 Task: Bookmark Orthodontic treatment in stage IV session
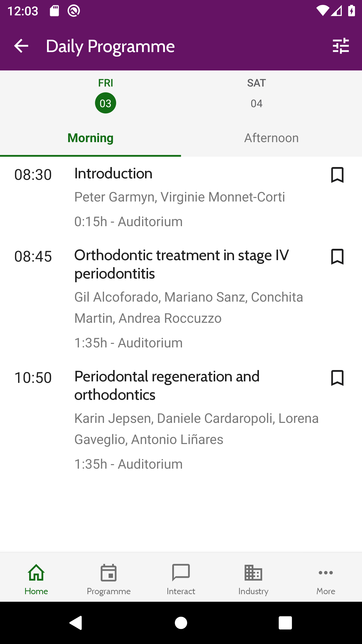(x=337, y=257)
